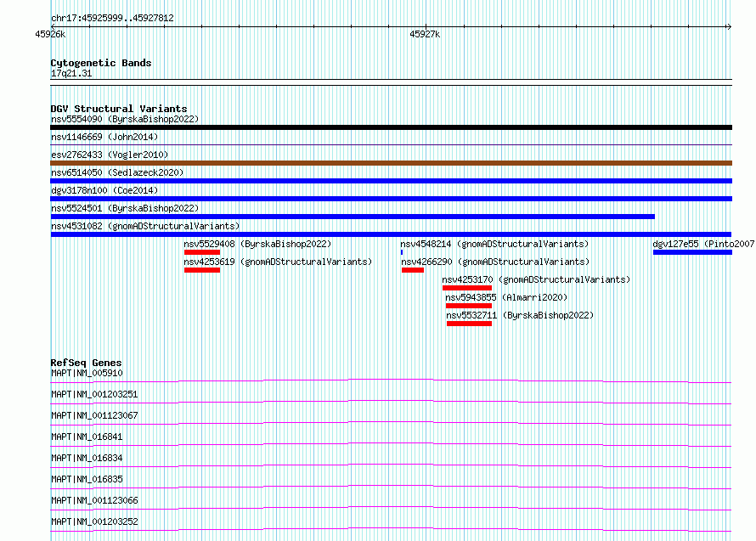Click the chr17:45925999..45927812 coordinates text
The width and height of the screenshot is (756, 541).
click(112, 19)
